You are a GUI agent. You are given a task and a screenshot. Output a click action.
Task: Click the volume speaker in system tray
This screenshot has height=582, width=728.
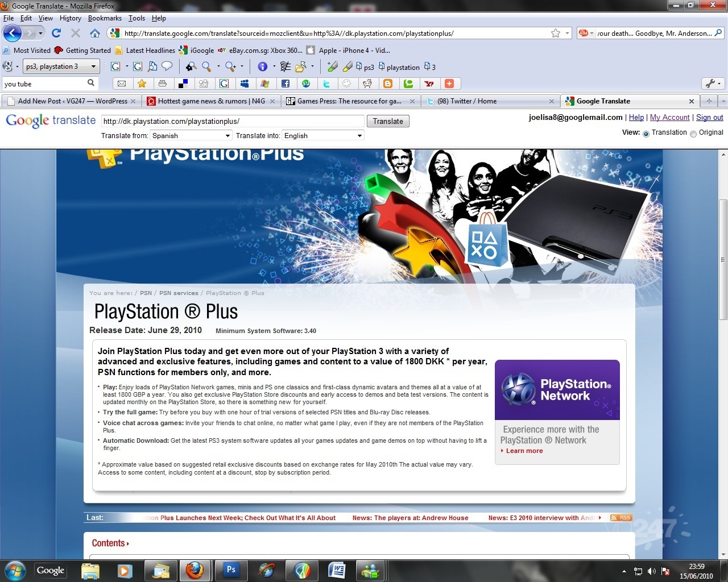click(652, 571)
